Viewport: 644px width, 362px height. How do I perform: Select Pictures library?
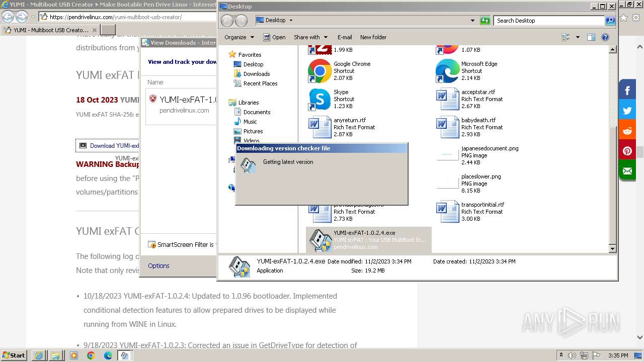pos(253,131)
